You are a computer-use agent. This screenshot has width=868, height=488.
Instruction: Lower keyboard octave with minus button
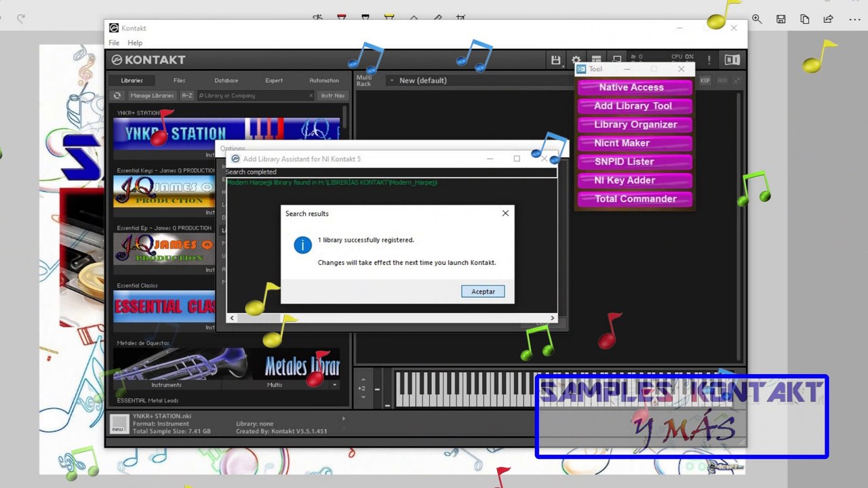(x=378, y=389)
